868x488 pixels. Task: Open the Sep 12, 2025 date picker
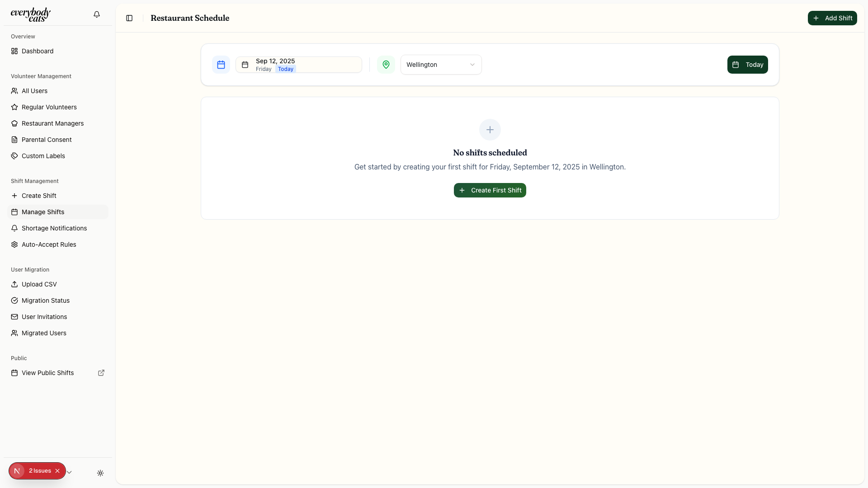point(298,65)
